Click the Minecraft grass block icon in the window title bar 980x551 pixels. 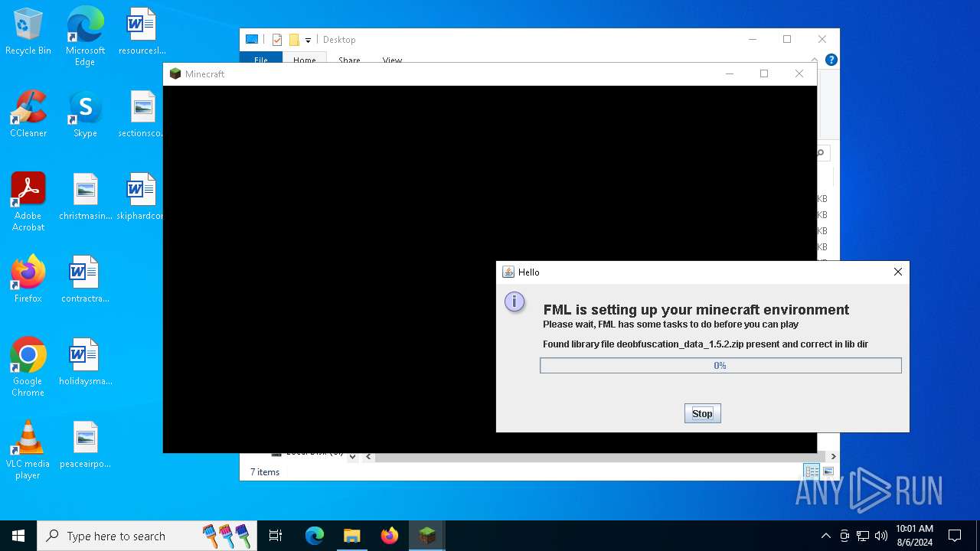click(x=175, y=73)
